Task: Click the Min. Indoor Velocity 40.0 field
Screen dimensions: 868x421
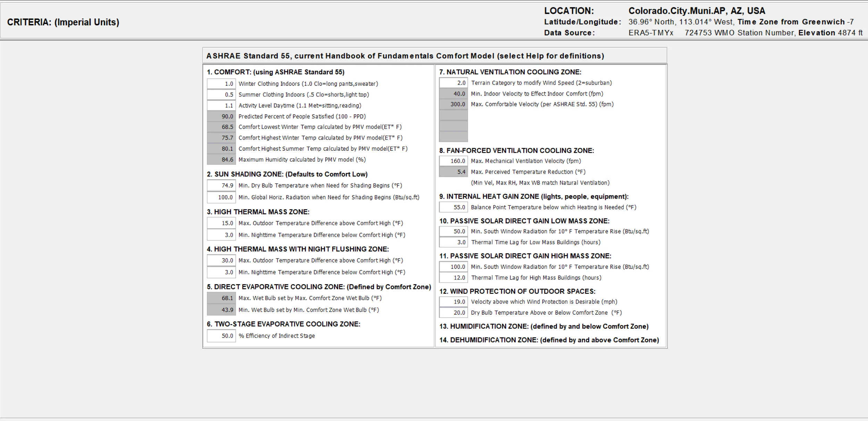Action: [453, 94]
